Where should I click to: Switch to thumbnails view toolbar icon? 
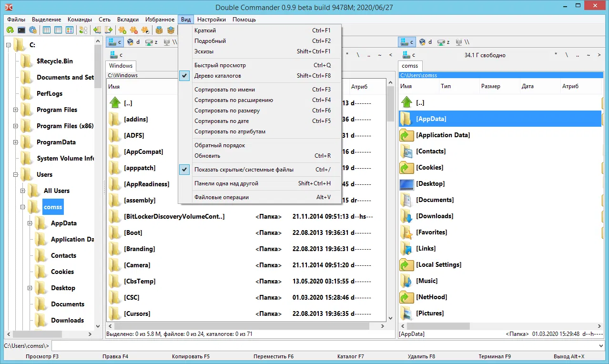point(70,30)
